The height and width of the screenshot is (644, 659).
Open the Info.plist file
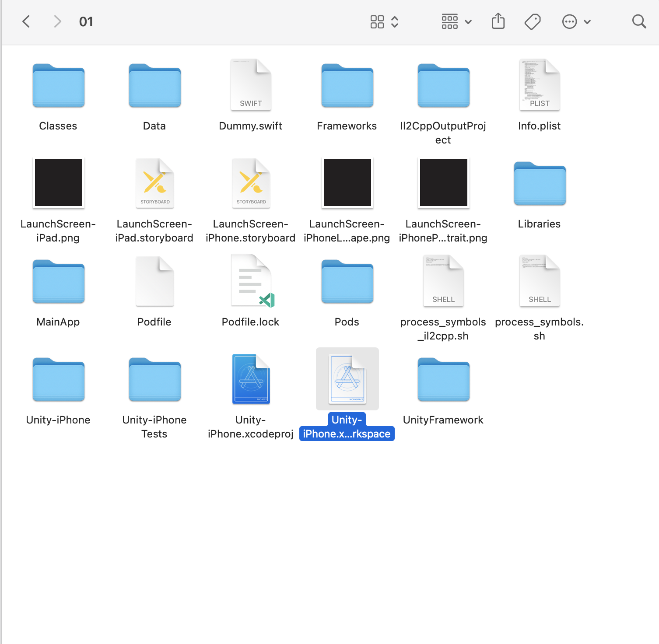(x=539, y=85)
